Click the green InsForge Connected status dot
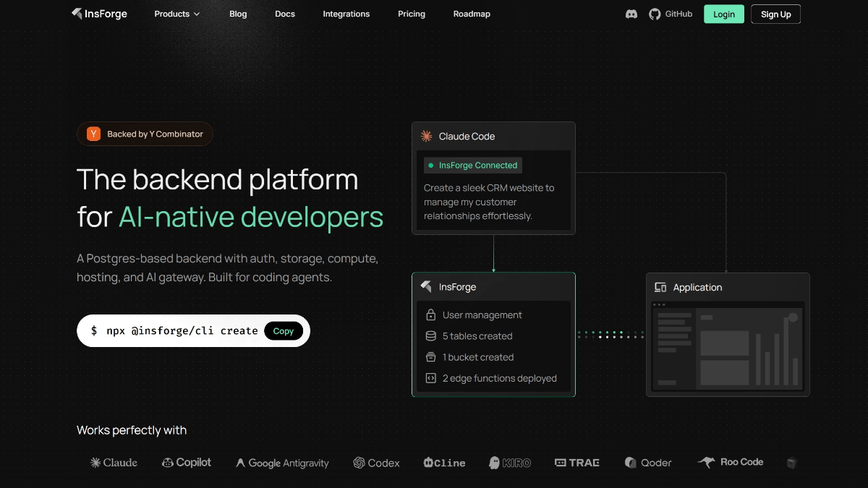868x488 pixels. point(431,166)
